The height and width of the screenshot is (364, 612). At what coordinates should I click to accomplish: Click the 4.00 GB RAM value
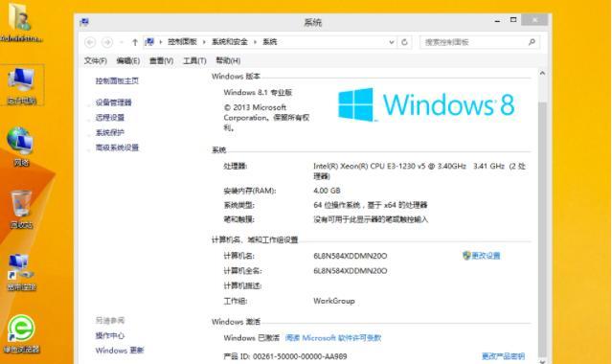pos(328,191)
